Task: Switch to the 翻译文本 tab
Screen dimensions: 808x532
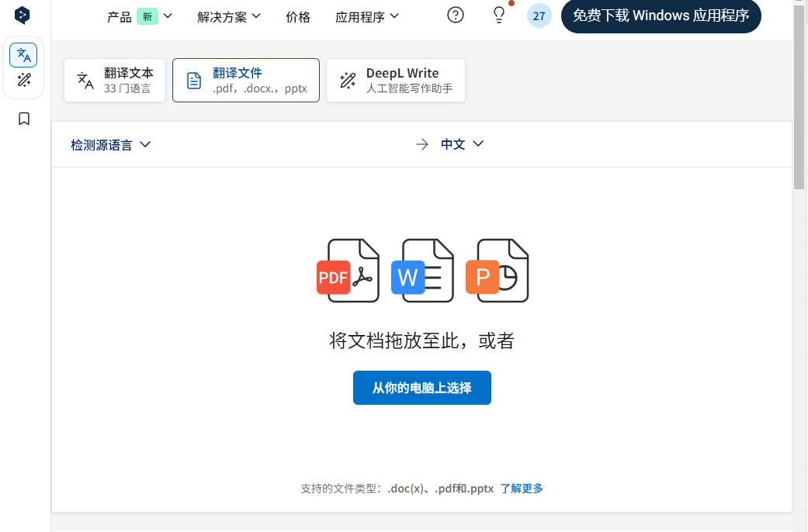Action: click(x=115, y=81)
